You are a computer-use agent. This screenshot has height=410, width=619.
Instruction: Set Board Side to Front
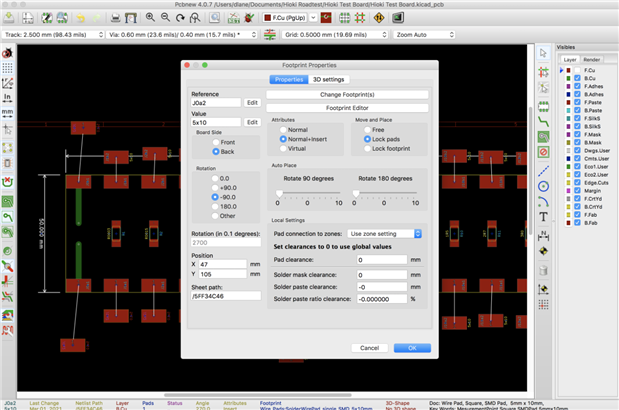pos(217,142)
